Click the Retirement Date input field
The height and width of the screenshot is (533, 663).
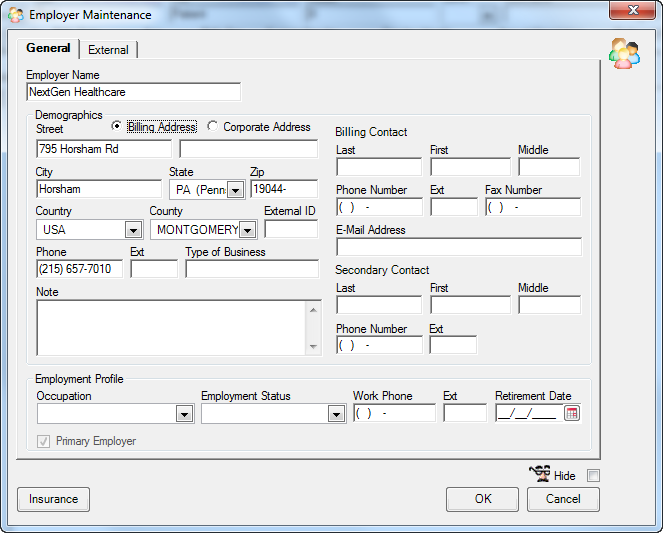530,413
